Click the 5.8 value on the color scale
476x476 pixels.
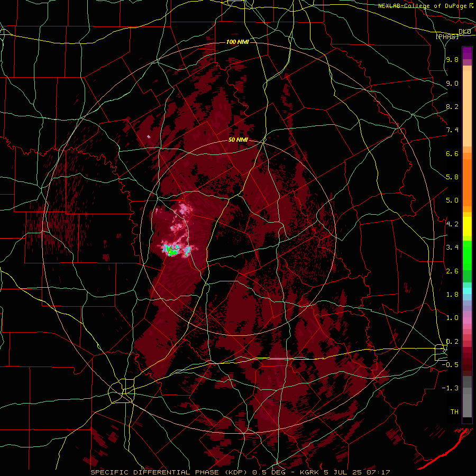452,177
